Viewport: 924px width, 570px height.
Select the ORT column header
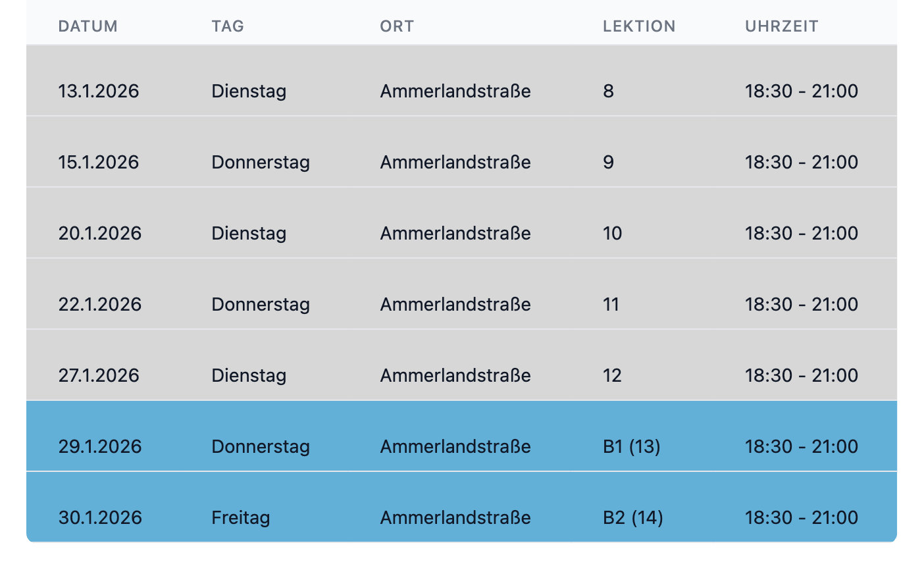(x=397, y=26)
